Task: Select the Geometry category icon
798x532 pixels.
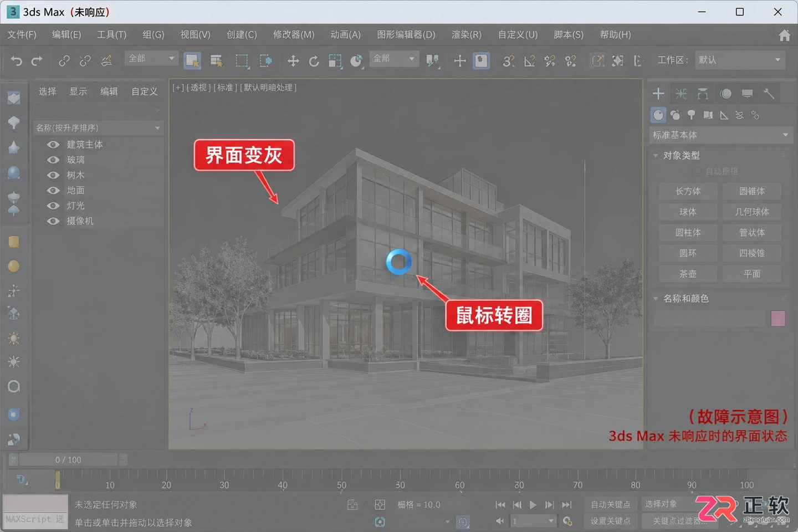Action: click(658, 115)
